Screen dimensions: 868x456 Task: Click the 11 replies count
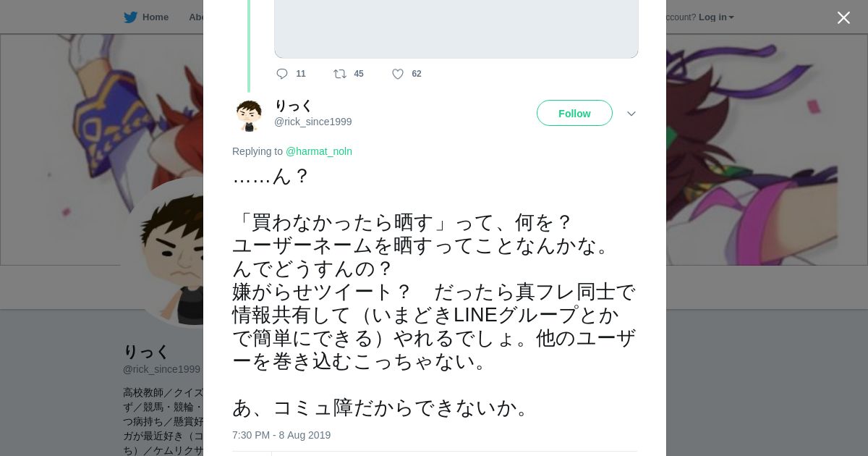(x=301, y=74)
